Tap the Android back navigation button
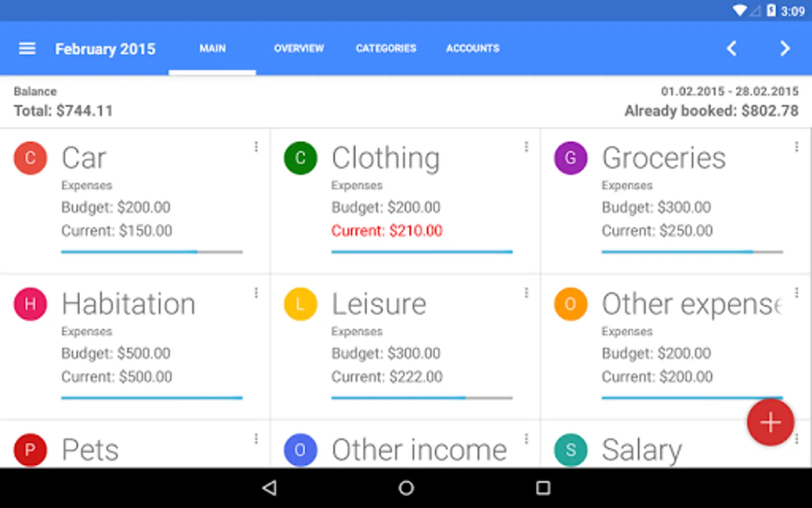This screenshot has width=812, height=508. click(270, 488)
